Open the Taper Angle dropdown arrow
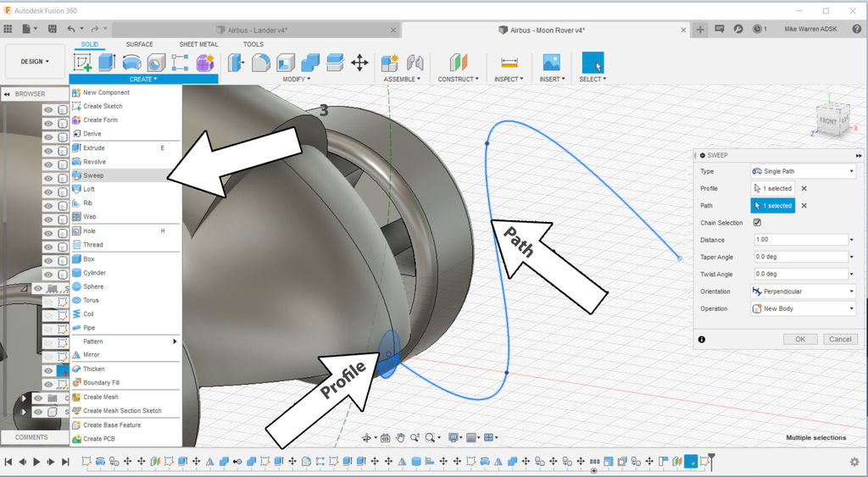The image size is (868, 477). point(851,257)
